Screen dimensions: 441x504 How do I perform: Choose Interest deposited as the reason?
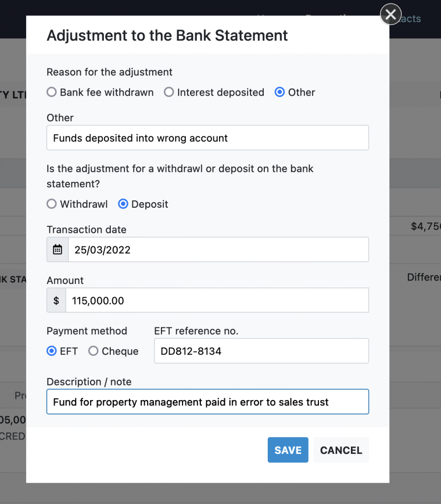tap(169, 92)
